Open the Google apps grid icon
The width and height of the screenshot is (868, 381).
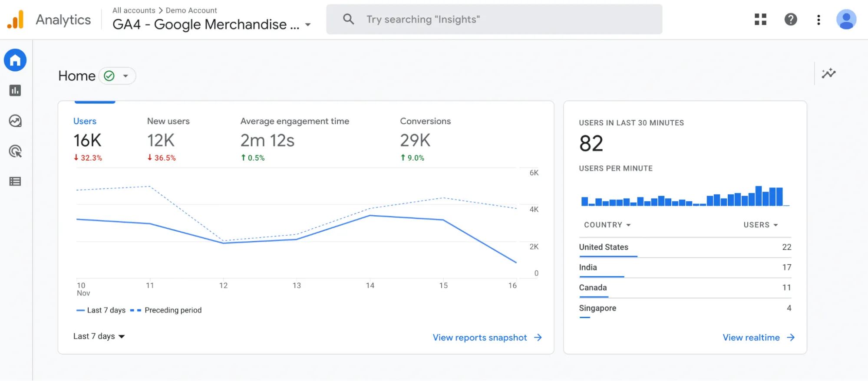click(760, 19)
